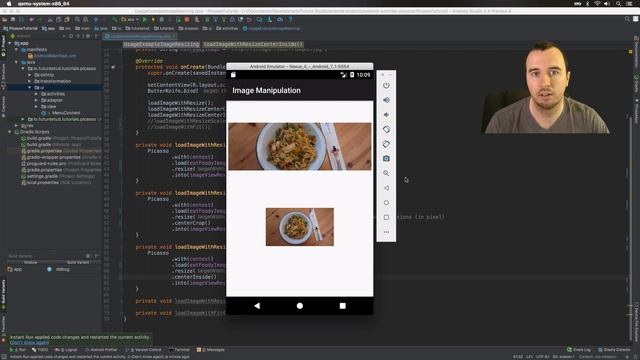The height and width of the screenshot is (360, 640).
Task: Tap emulator sidebar home circle icon
Action: (x=386, y=202)
